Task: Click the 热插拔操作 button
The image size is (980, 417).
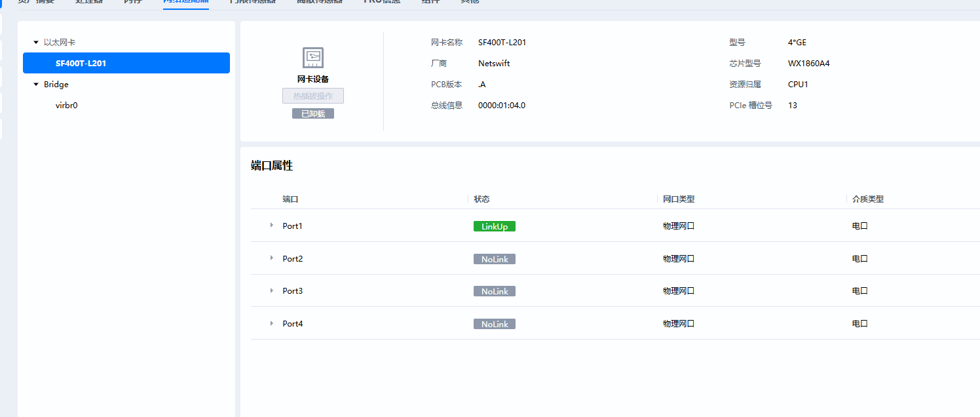Action: [312, 96]
